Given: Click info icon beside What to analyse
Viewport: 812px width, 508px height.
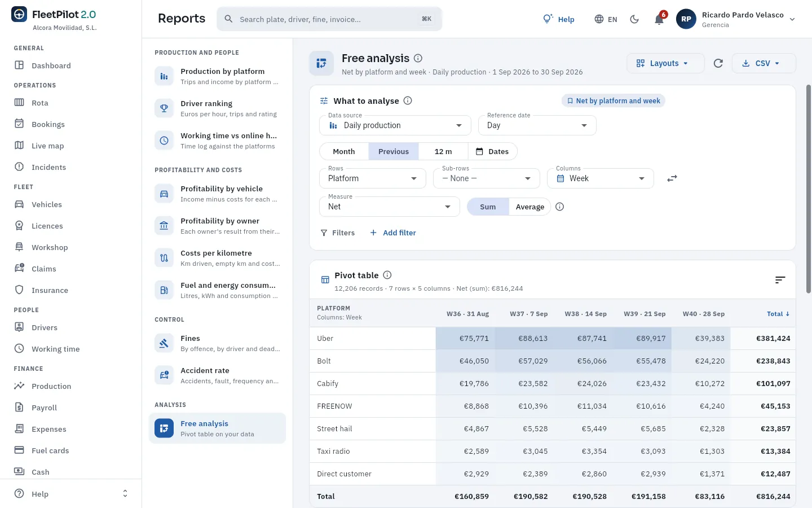Looking at the screenshot, I should (408, 100).
